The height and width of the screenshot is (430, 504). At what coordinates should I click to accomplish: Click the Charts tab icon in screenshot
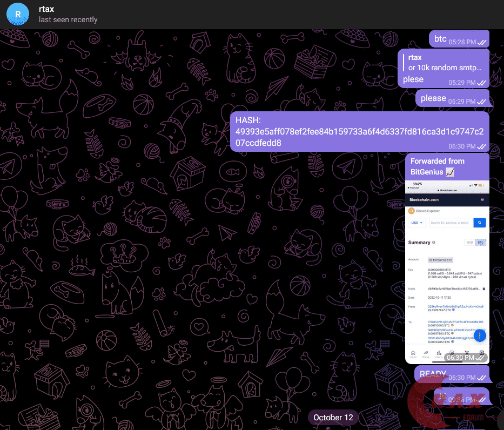click(439, 354)
